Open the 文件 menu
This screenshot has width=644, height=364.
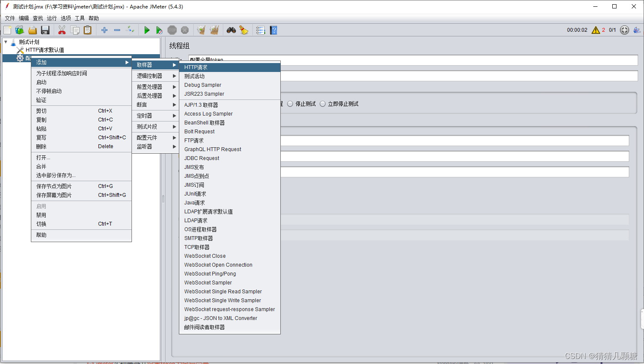pos(10,18)
